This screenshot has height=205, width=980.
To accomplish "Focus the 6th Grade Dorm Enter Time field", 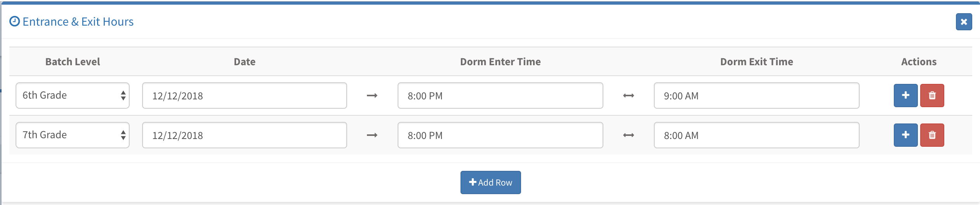I will coord(500,96).
